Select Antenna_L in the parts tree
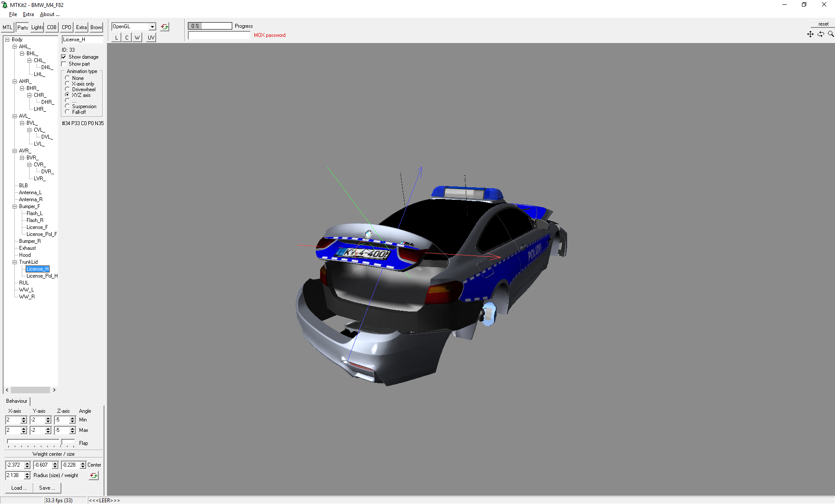 [30, 192]
